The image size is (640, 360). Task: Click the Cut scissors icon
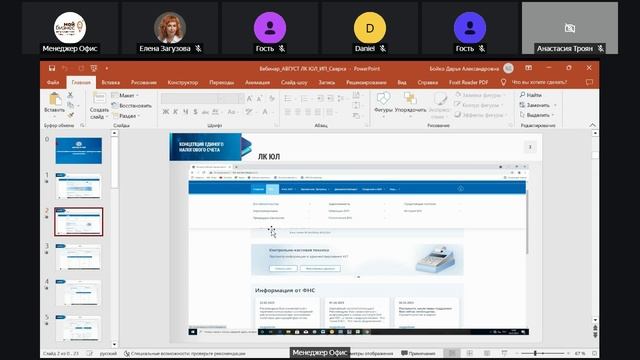click(70, 95)
